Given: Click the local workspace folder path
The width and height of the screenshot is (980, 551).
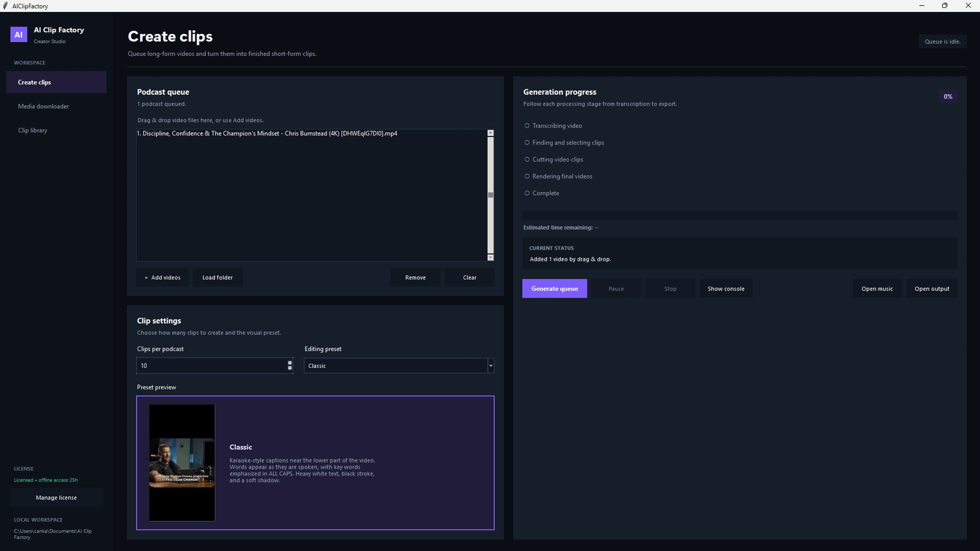Looking at the screenshot, I should (53, 534).
